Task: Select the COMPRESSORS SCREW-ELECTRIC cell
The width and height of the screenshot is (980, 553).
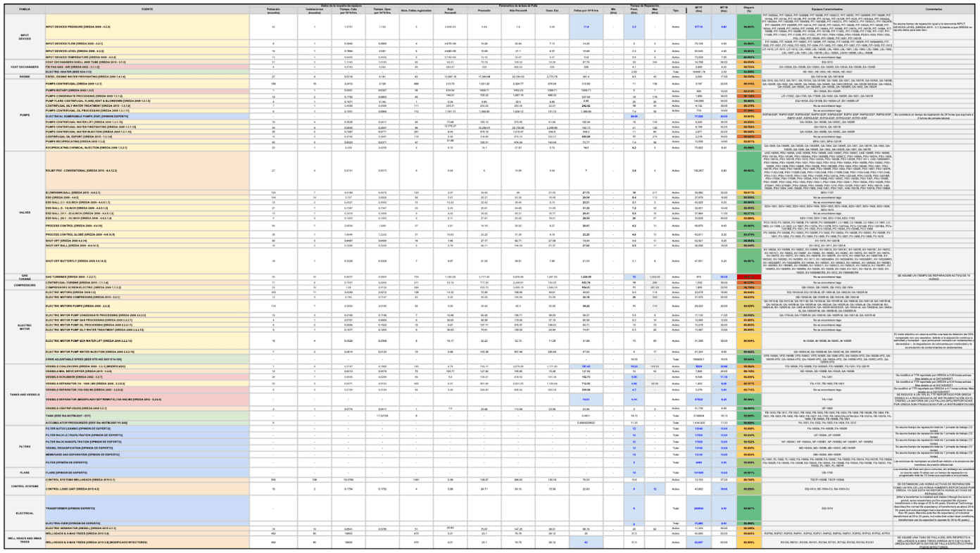Action: [147, 287]
